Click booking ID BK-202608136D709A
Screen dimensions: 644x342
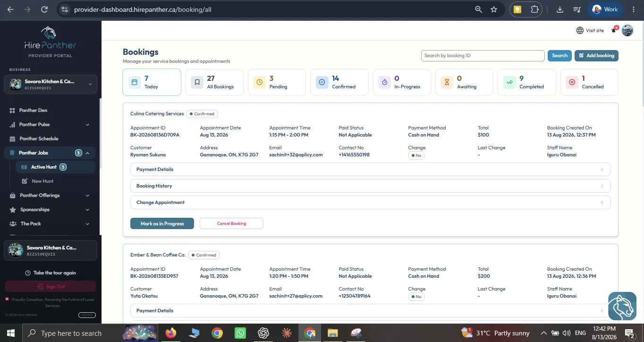click(155, 135)
